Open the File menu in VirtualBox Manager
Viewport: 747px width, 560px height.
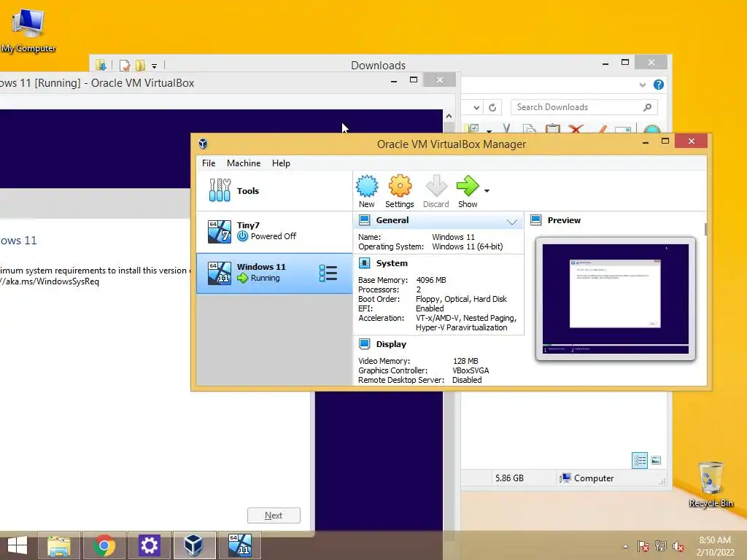point(209,163)
